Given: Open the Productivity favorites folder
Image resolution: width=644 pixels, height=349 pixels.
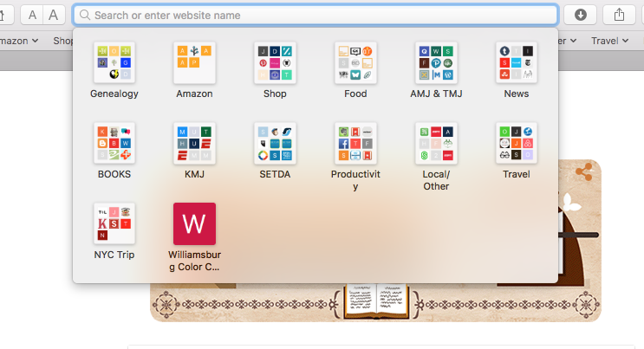Looking at the screenshot, I should [355, 143].
